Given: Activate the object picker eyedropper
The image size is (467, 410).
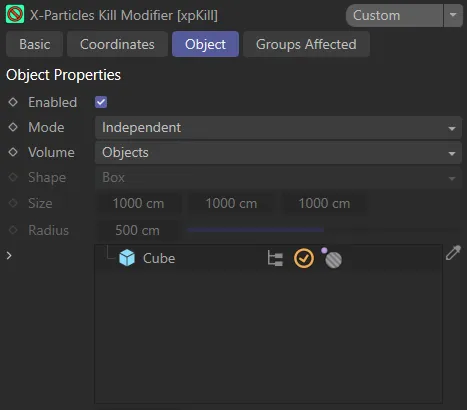Looking at the screenshot, I should 453,253.
